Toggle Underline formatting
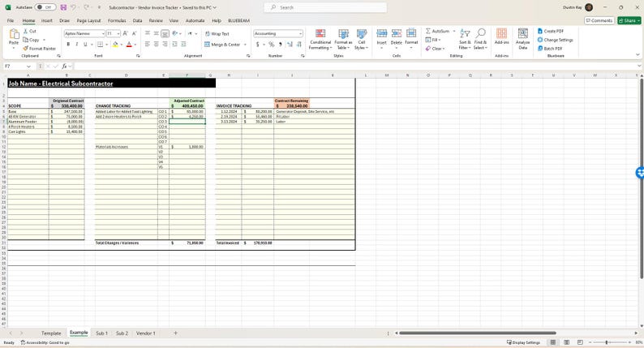 (85, 45)
